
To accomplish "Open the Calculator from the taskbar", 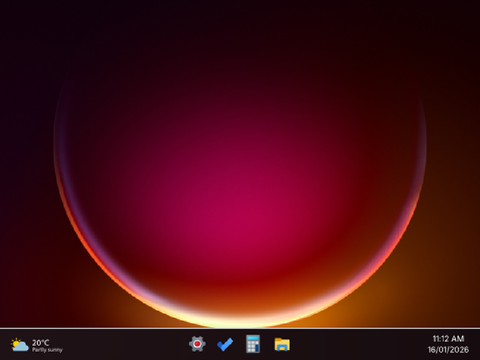I will pos(253,344).
